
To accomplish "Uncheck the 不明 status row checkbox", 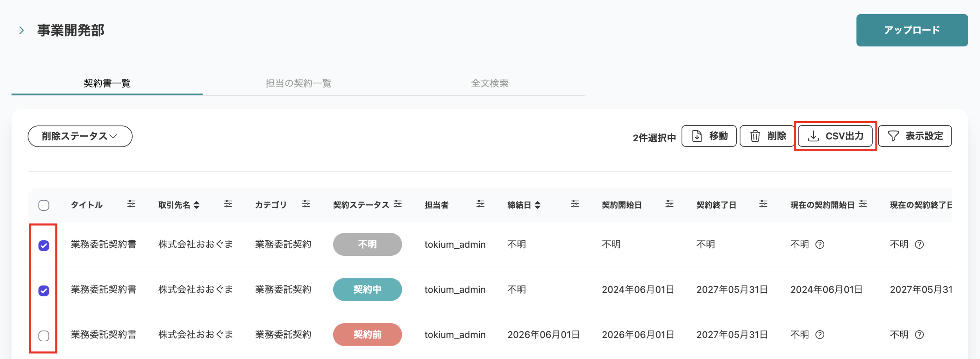I will [x=44, y=246].
